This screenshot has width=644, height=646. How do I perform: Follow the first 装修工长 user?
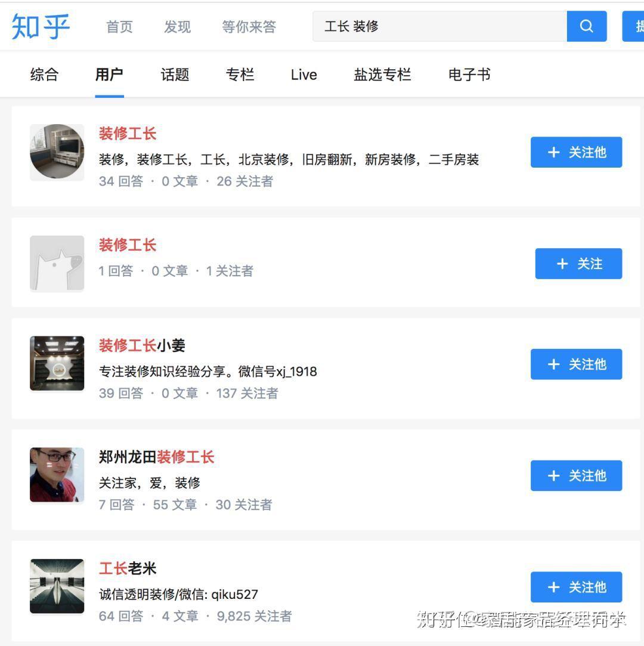tap(576, 152)
